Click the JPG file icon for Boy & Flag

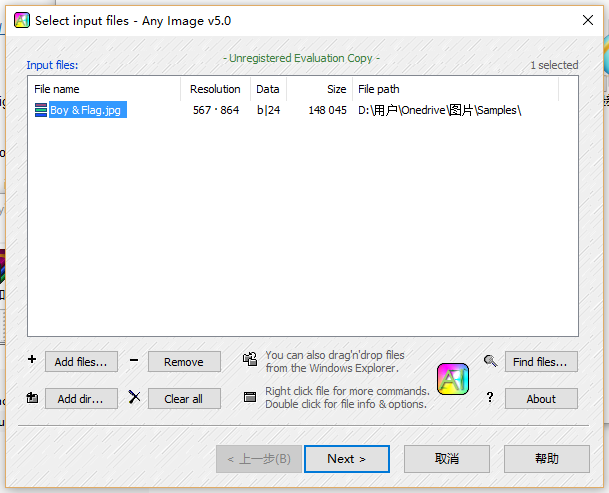41,110
